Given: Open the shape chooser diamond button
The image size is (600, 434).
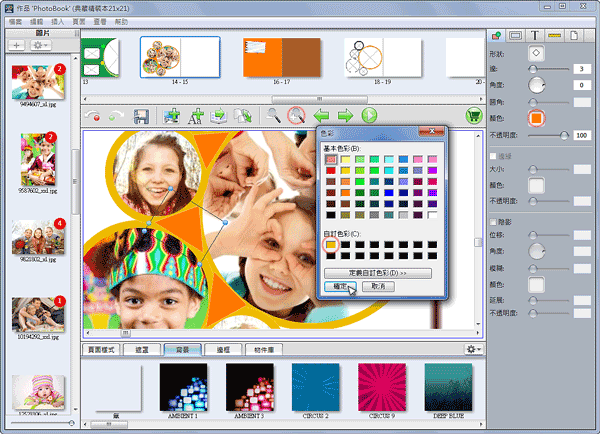Looking at the screenshot, I should [536, 53].
